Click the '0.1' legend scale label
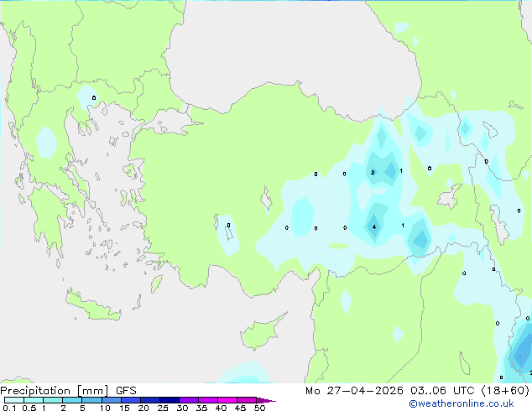This screenshot has height=411, width=532. coord(9,408)
